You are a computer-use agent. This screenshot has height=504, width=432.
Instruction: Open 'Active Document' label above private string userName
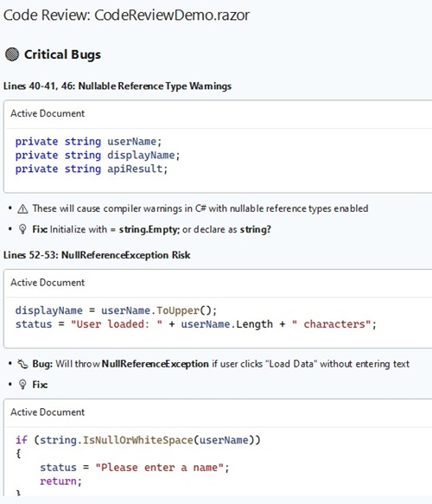[48, 113]
